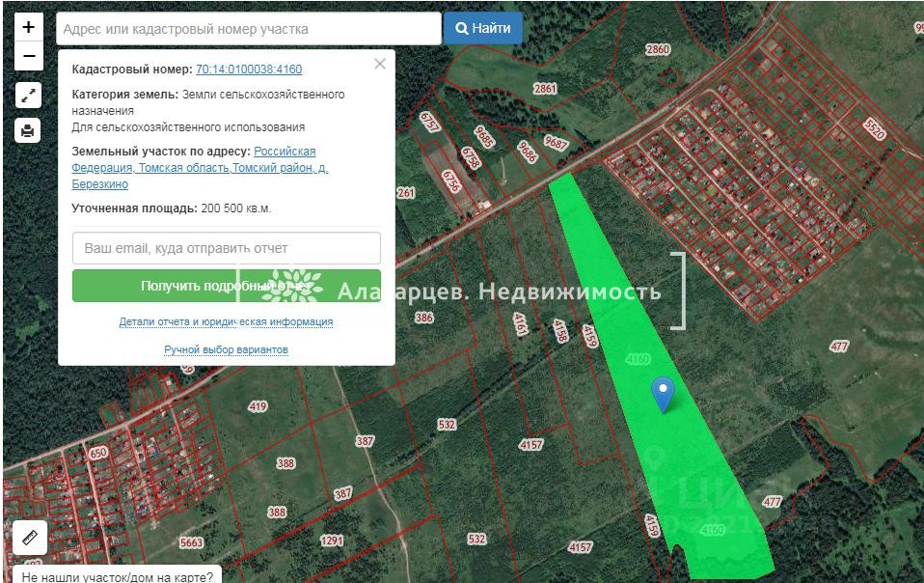Select parcel labeled 9685 on map
The height and width of the screenshot is (583, 924).
484,137
